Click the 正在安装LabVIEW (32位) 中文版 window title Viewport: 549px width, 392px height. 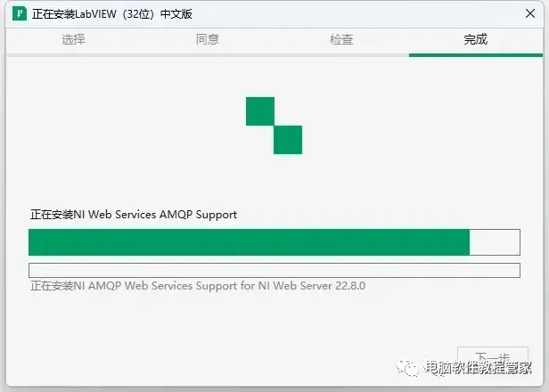(x=112, y=14)
